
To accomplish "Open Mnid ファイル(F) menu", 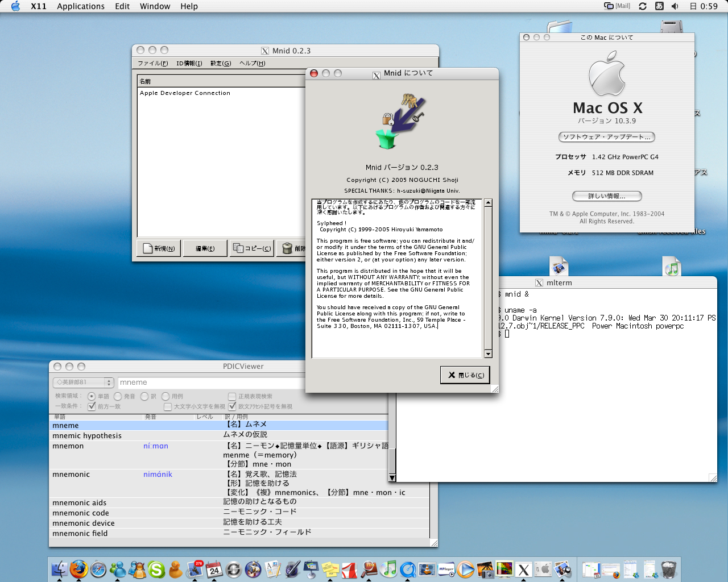I will coord(152,63).
